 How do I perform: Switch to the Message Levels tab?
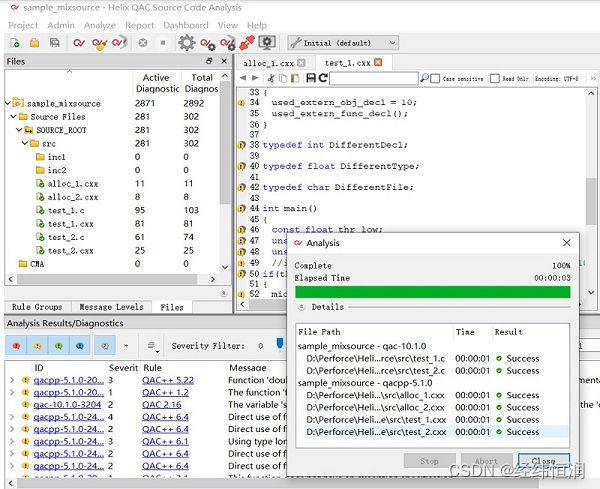(x=111, y=307)
